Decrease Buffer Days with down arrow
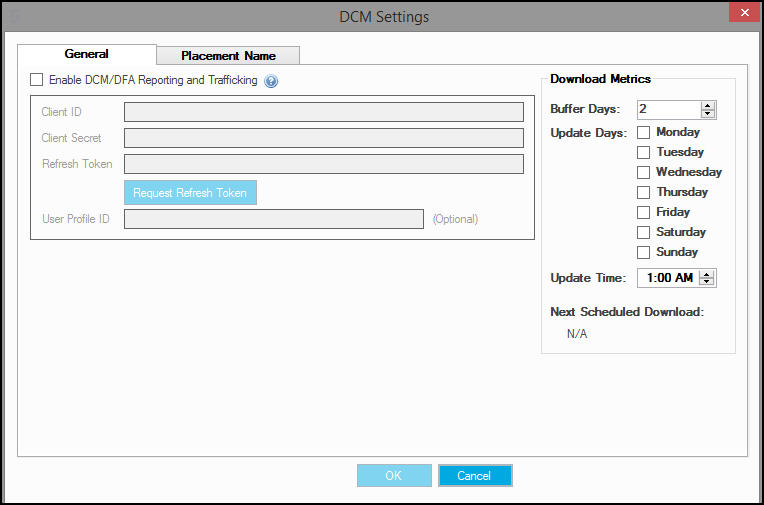Screen dimensions: 764x505 coord(708,114)
